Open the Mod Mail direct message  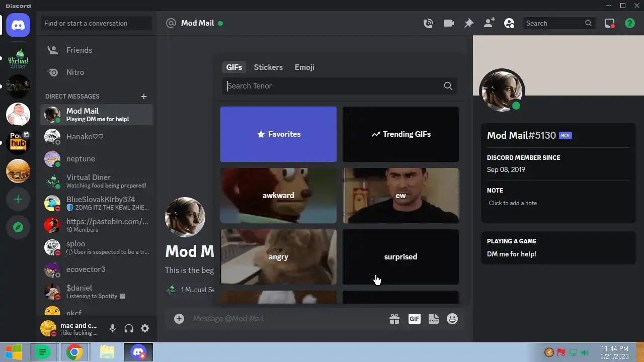pyautogui.click(x=97, y=115)
